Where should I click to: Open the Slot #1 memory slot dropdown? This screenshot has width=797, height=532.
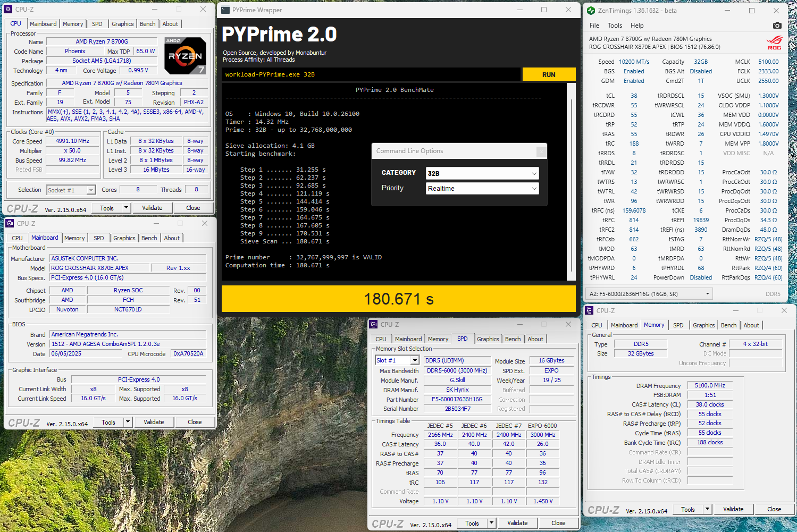[x=397, y=360]
